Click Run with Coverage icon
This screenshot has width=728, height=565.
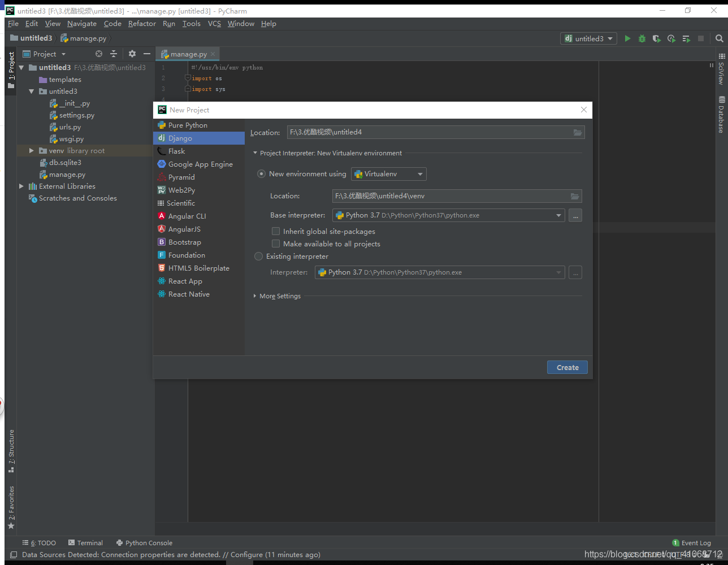(656, 38)
